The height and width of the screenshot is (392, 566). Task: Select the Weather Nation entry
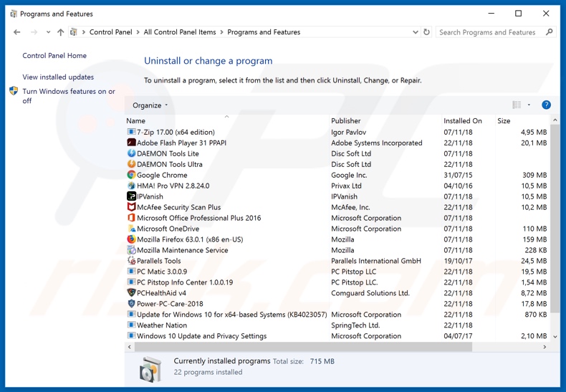click(x=162, y=325)
